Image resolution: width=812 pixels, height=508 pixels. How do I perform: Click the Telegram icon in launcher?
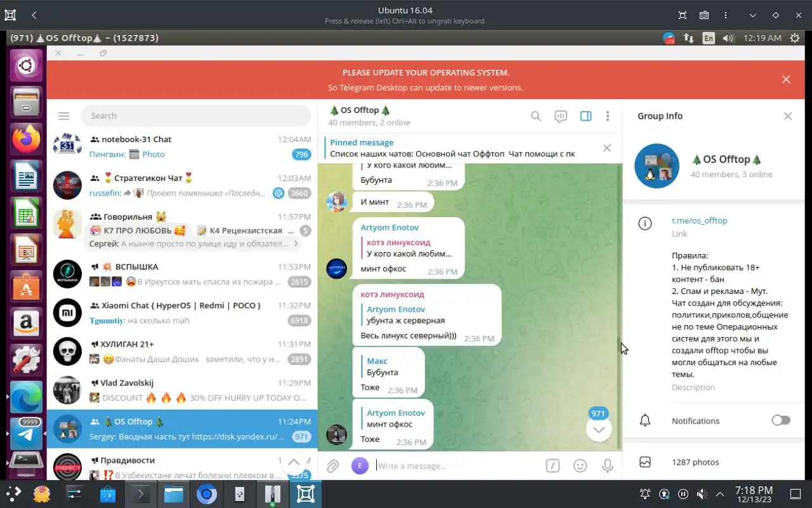[26, 434]
